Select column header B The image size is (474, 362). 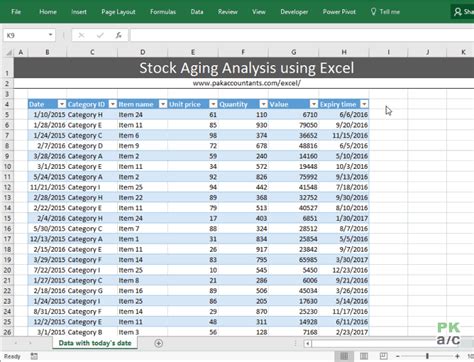[x=47, y=52]
